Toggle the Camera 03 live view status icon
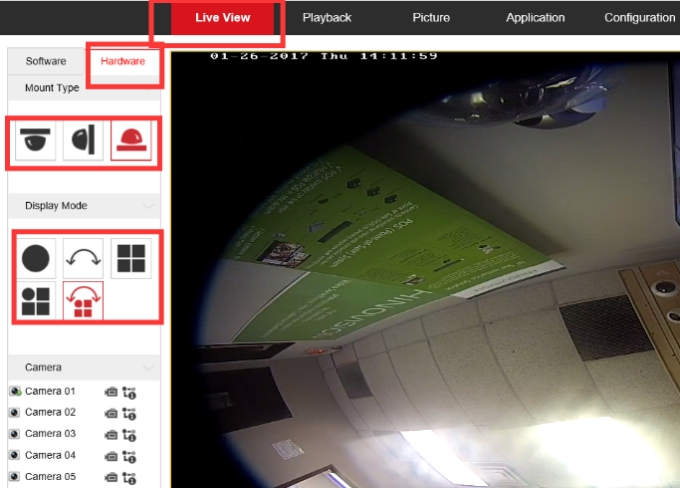 click(14, 434)
